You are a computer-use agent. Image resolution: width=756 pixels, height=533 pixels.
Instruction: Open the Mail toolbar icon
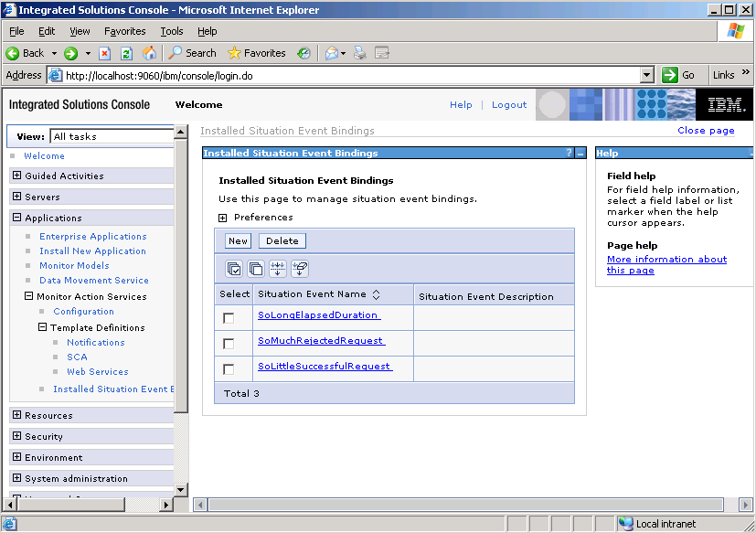[332, 53]
